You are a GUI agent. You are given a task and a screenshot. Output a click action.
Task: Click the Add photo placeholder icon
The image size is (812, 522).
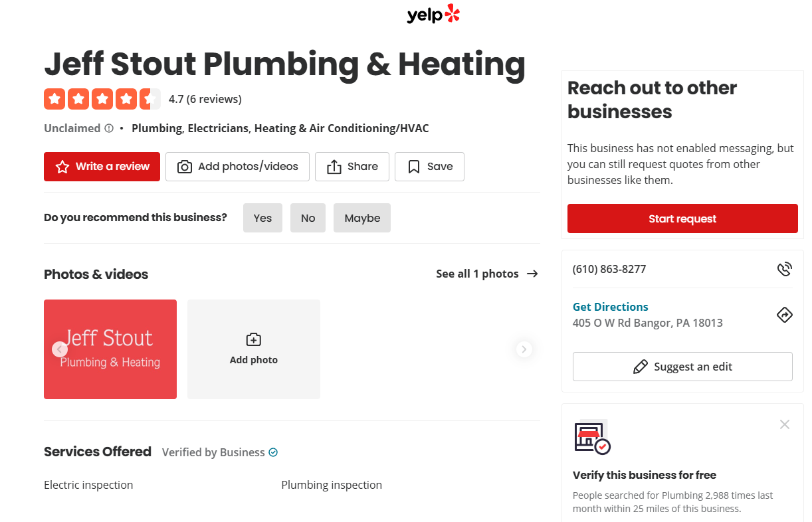point(253,339)
